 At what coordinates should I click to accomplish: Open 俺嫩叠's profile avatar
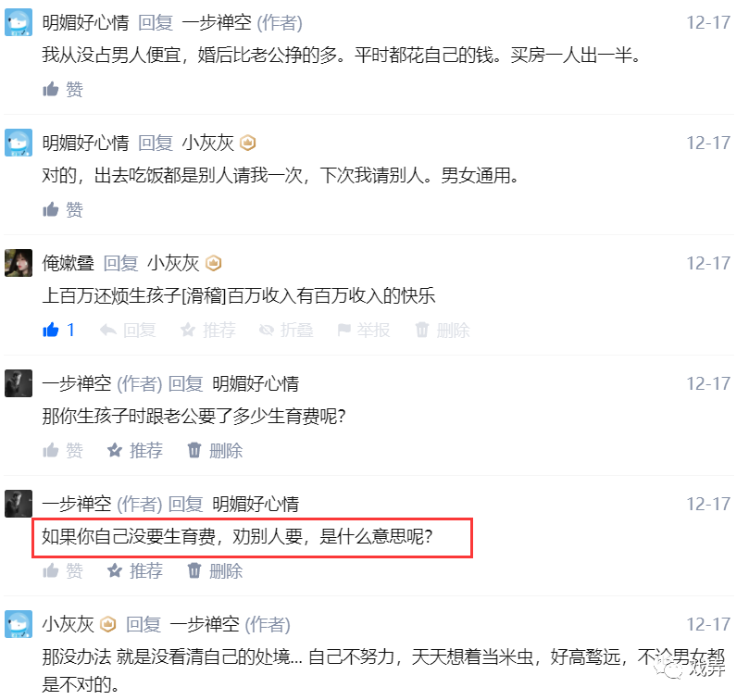coord(19,263)
